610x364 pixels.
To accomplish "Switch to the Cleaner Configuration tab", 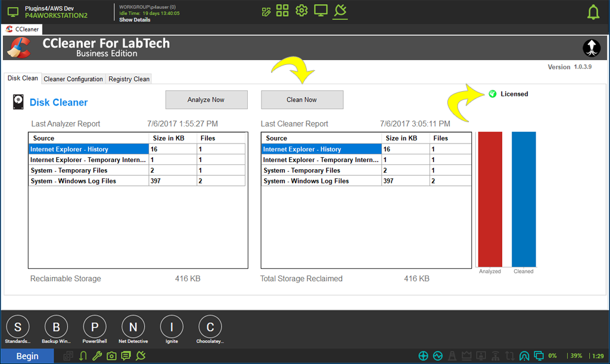I will [73, 79].
